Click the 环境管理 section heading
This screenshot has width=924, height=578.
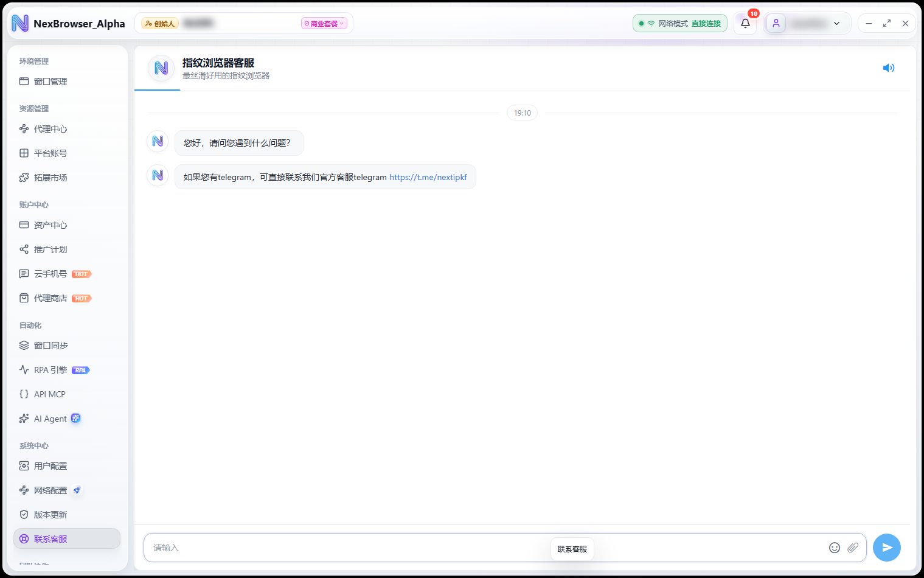(x=34, y=61)
